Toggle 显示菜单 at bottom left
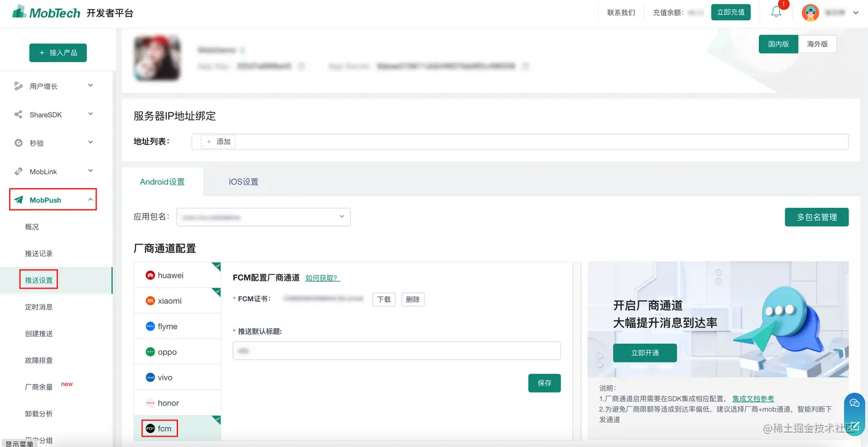 [19, 442]
